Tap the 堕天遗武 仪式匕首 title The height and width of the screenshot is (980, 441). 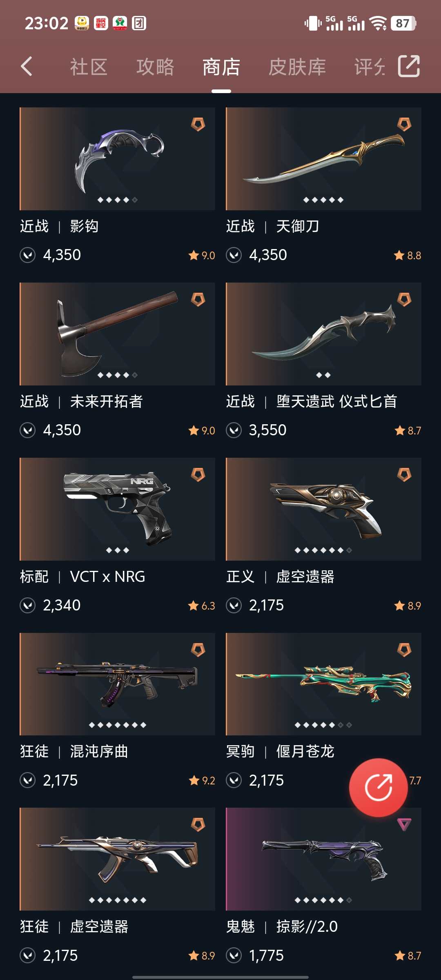312,401
